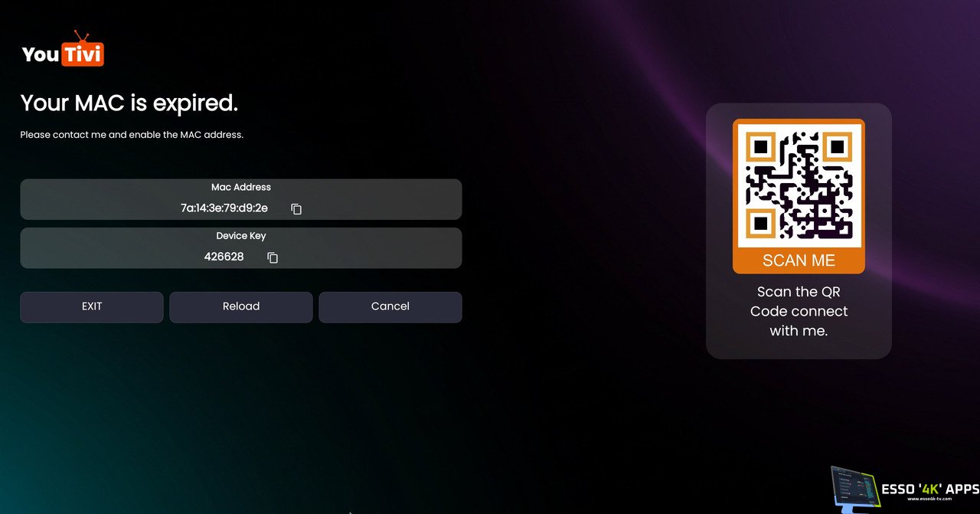The height and width of the screenshot is (514, 980).
Task: Click the orange SCAN ME banner
Action: click(x=799, y=260)
